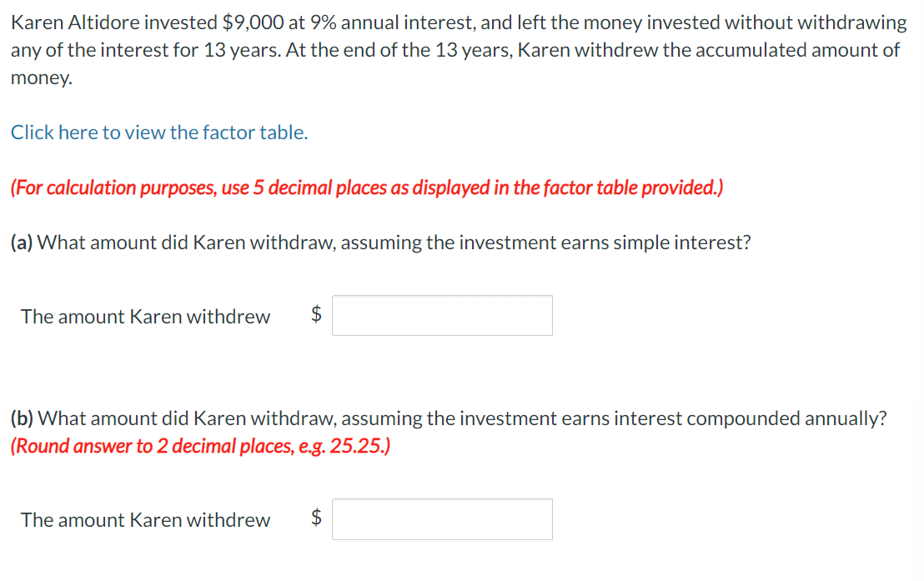
Task: Click the name "Karen Altidore" in the first line
Action: point(75,23)
